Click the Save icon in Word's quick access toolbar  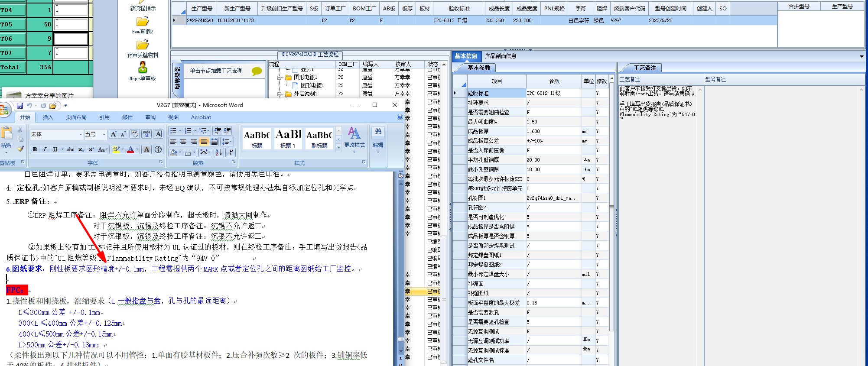20,106
